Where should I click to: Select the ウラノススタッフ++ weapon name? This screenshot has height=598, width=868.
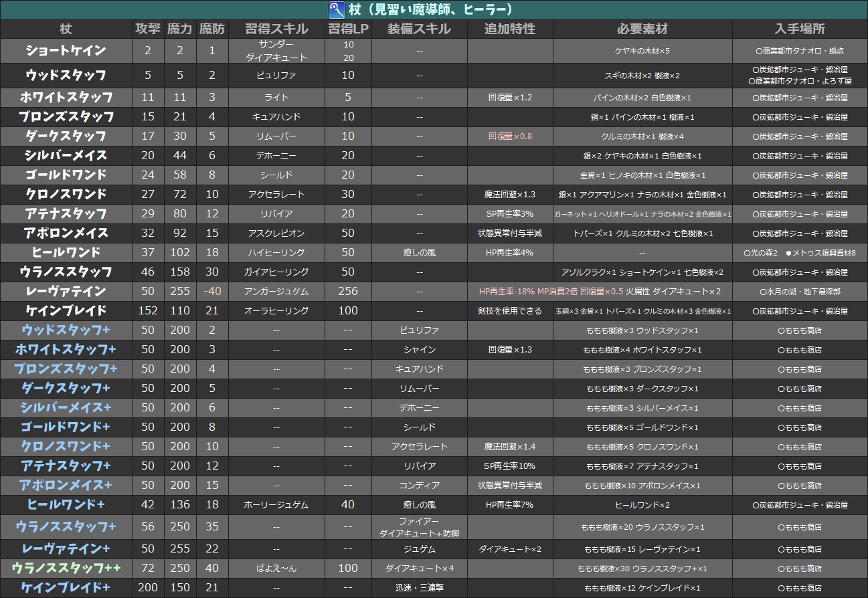tap(66, 568)
